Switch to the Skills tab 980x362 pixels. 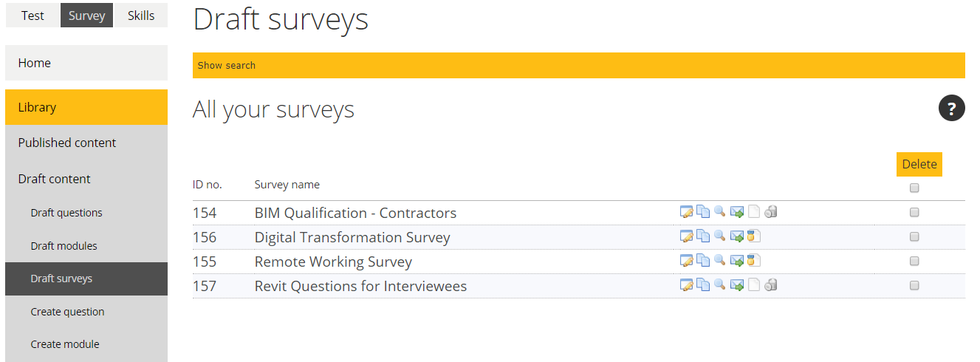click(x=141, y=16)
